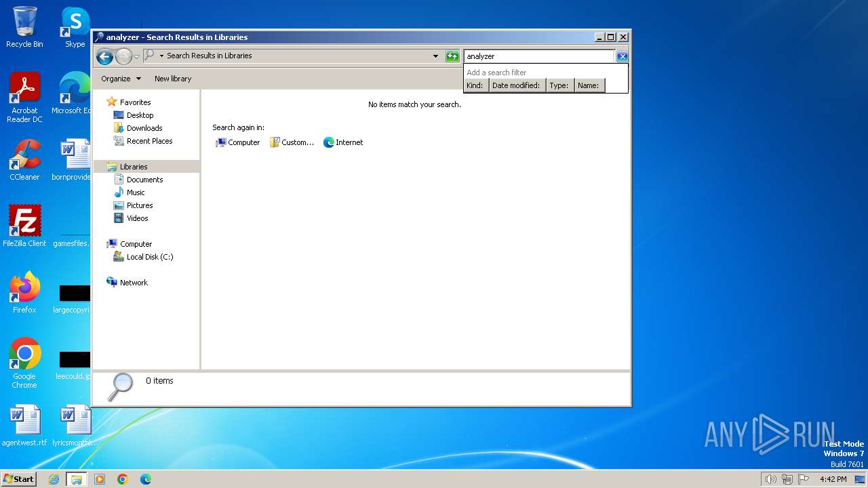The width and height of the screenshot is (868, 488).
Task: Search again in Custom location
Action: click(292, 142)
